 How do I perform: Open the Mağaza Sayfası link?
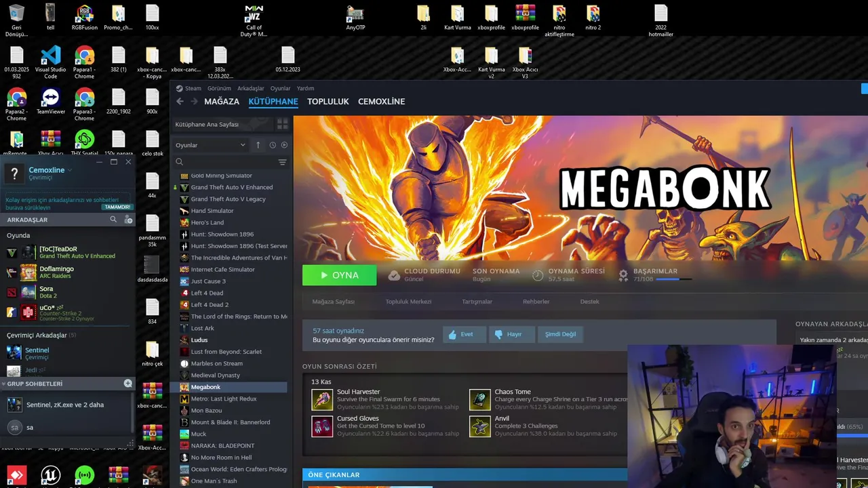333,302
